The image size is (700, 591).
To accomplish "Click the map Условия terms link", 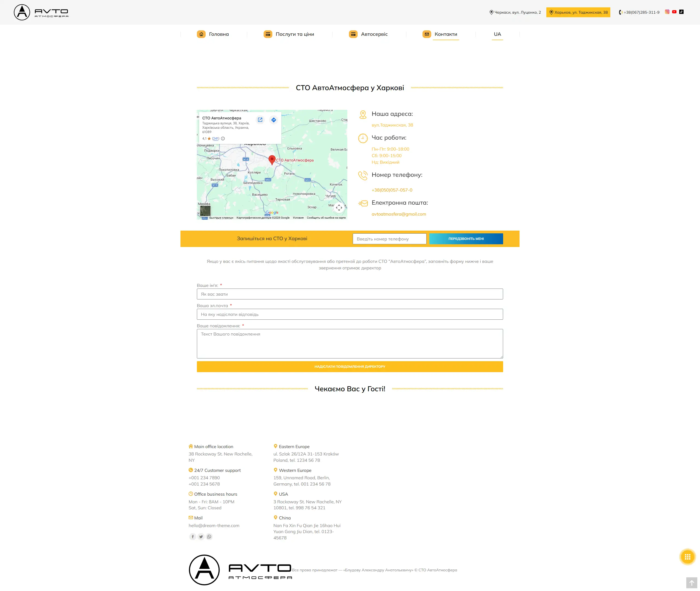I will [298, 218].
